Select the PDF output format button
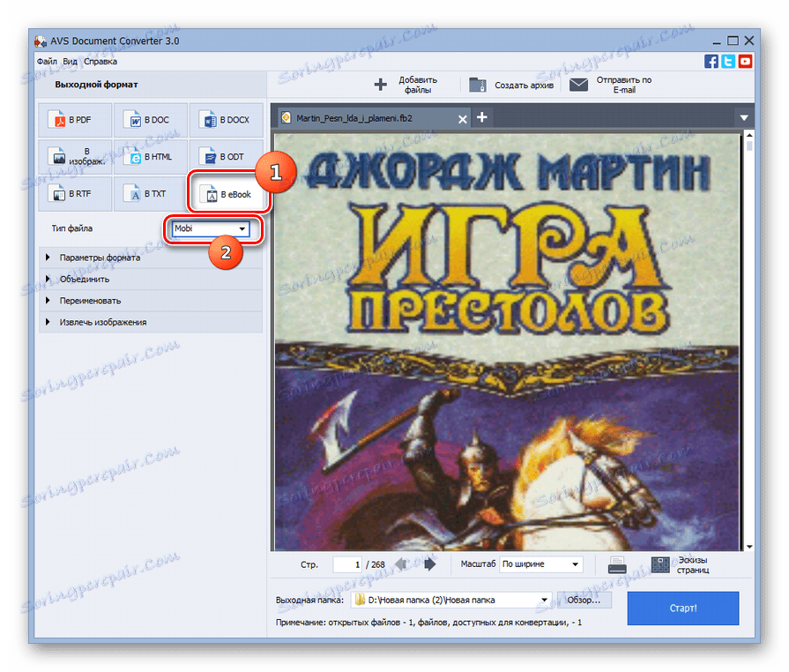The width and height of the screenshot is (789, 672). click(x=75, y=120)
